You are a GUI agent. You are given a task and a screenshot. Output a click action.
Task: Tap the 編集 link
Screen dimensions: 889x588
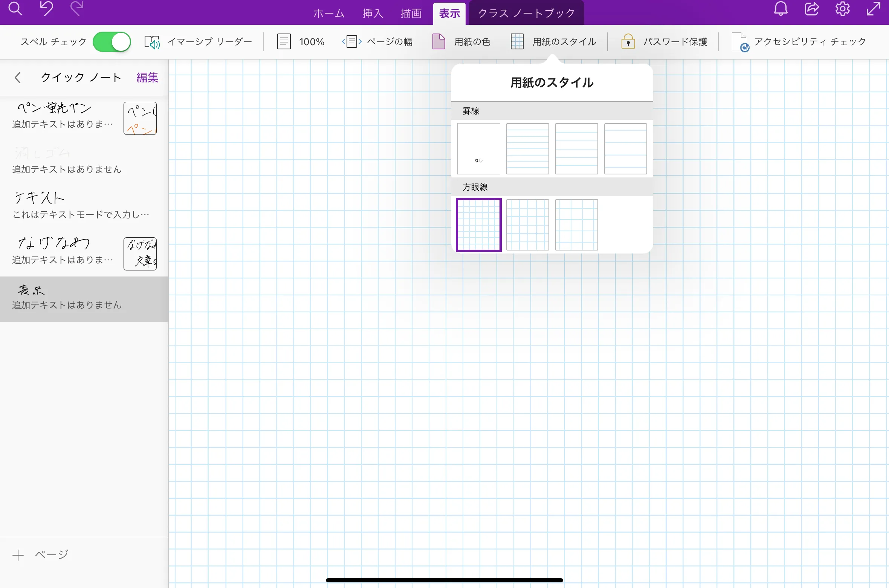coord(147,78)
